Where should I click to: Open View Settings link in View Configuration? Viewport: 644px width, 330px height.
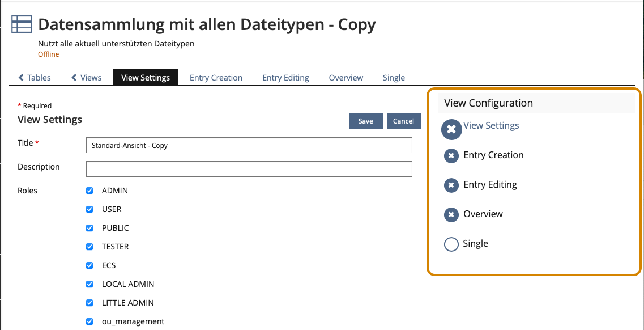tap(491, 125)
